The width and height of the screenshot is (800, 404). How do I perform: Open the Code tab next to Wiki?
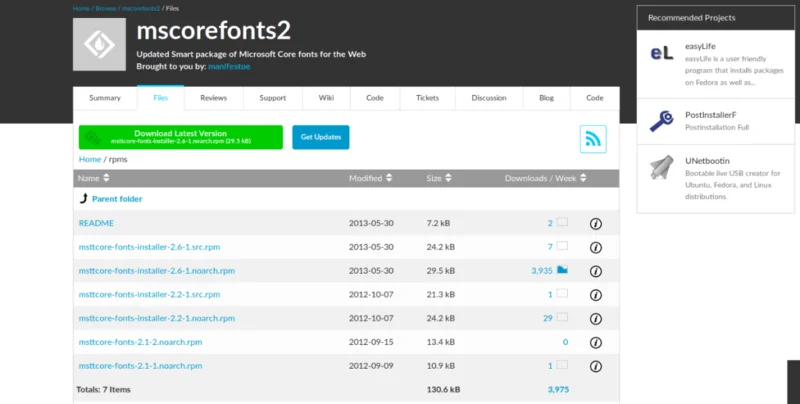tap(375, 98)
